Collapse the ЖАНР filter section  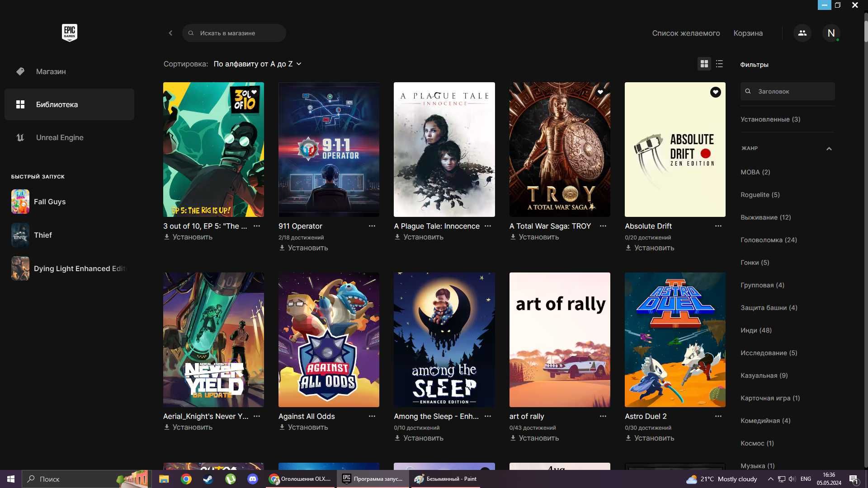tap(829, 149)
